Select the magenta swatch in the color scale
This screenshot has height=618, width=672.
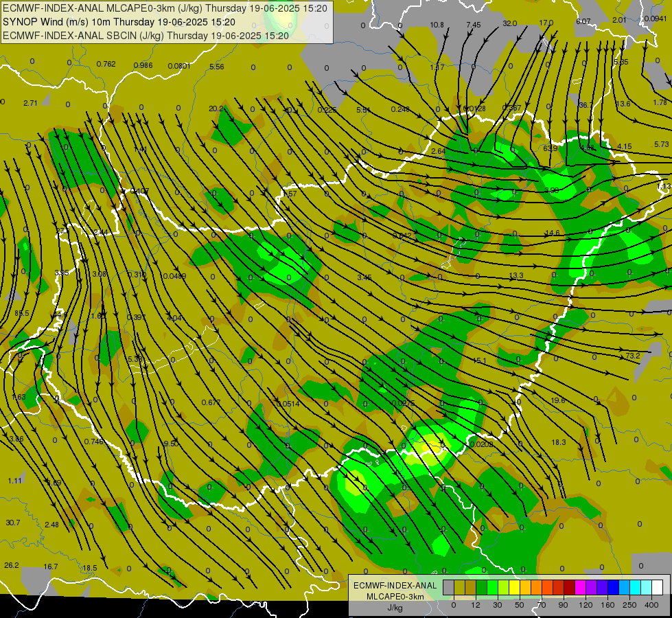pyautogui.click(x=581, y=587)
